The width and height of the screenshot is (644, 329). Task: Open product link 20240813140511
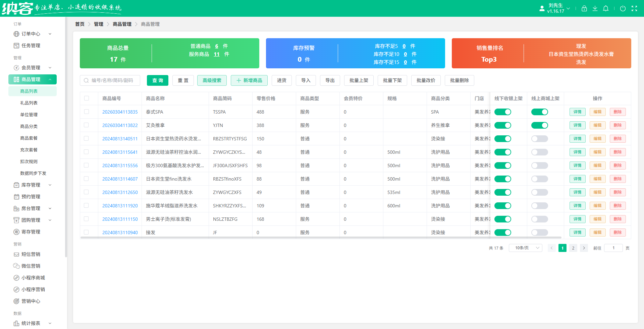click(x=120, y=138)
